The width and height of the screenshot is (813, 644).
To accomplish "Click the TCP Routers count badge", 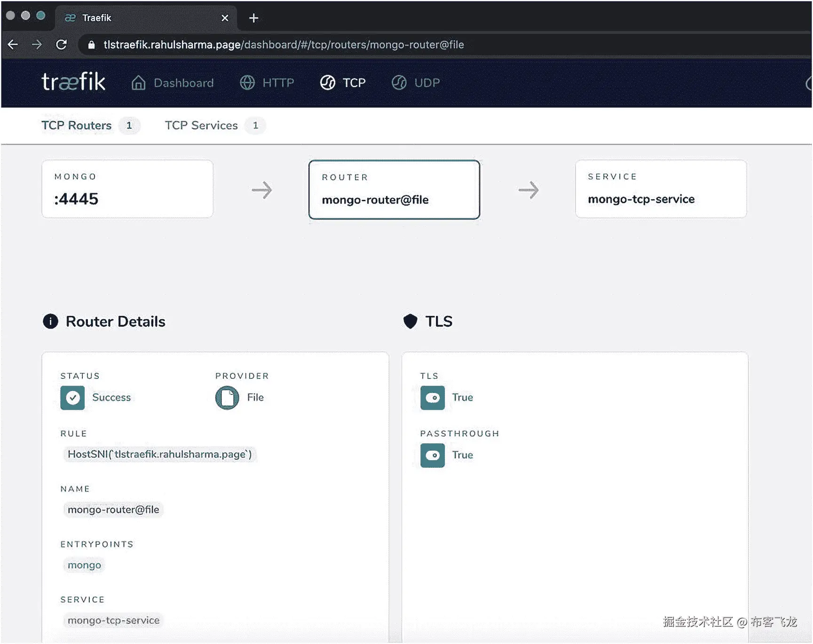I will (129, 126).
